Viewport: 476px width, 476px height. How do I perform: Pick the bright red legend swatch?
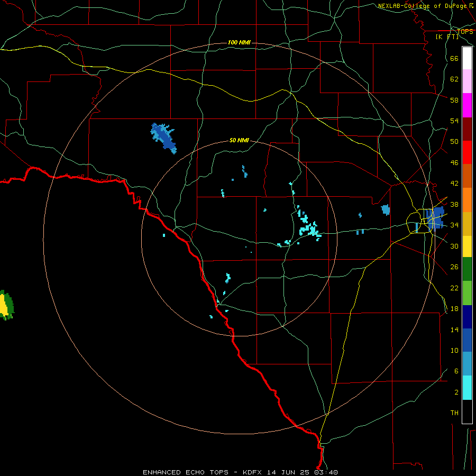pyautogui.click(x=467, y=152)
